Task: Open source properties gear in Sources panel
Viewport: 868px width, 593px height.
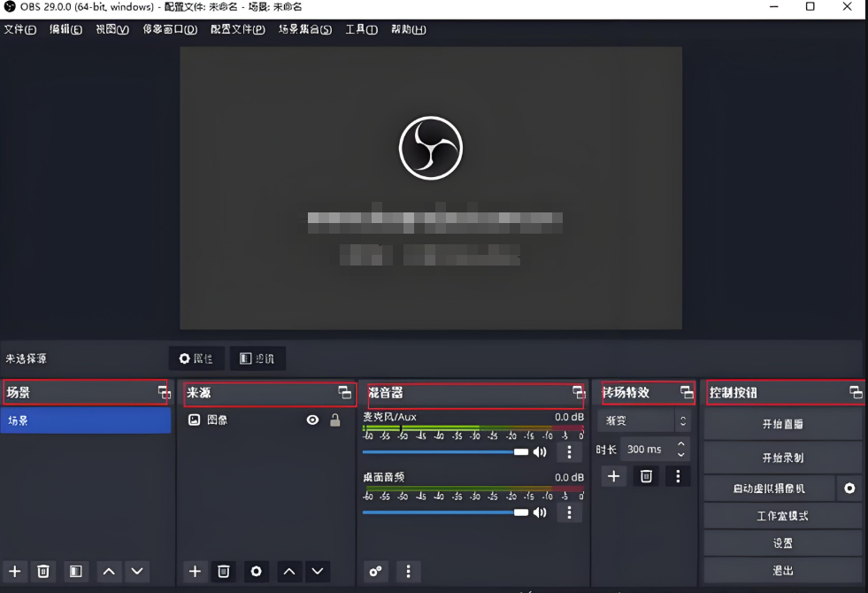Action: [x=257, y=572]
